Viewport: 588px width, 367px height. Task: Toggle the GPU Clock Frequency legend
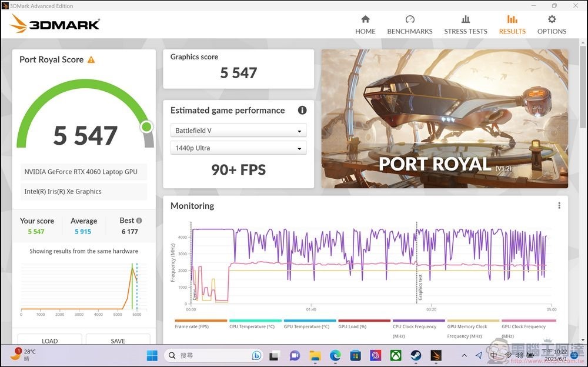pyautogui.click(x=528, y=329)
